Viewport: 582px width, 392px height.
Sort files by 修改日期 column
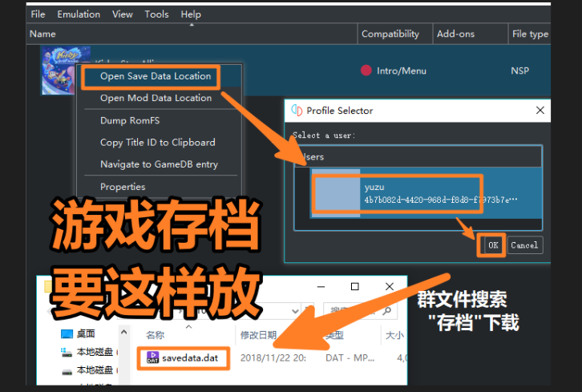(258, 335)
